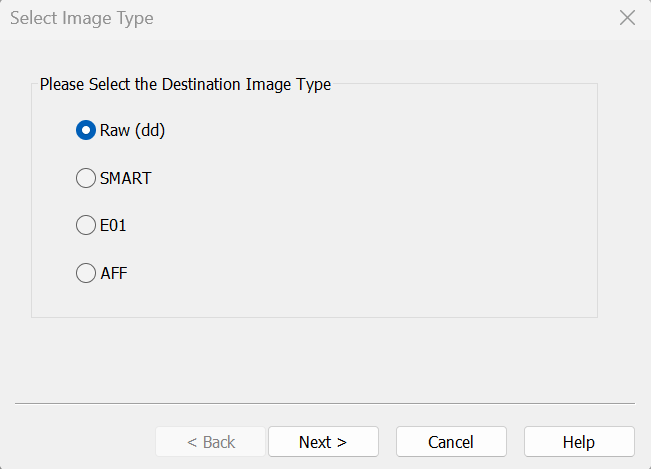The height and width of the screenshot is (469, 651).
Task: Click the circle beside the SMART option
Action: tap(86, 178)
